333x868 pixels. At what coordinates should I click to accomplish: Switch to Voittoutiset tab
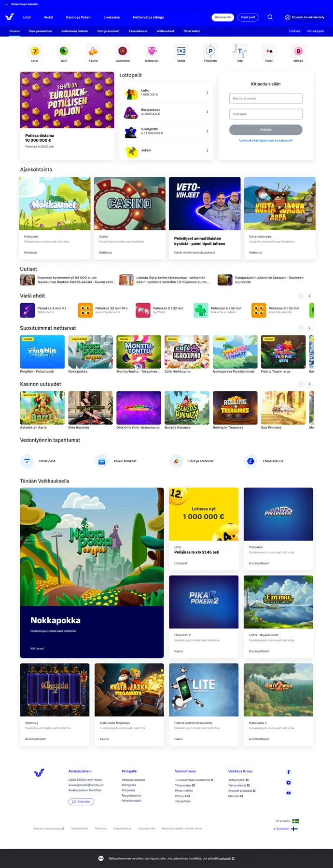click(x=166, y=31)
